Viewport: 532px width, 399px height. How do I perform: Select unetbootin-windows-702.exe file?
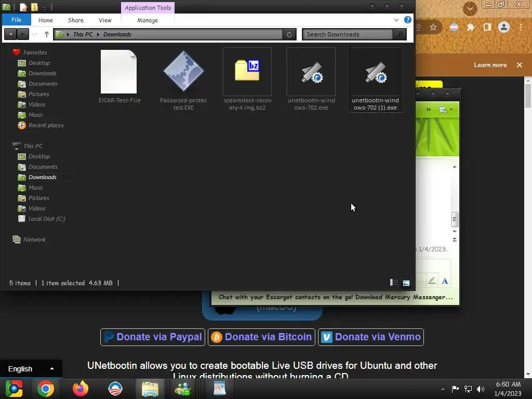click(311, 80)
